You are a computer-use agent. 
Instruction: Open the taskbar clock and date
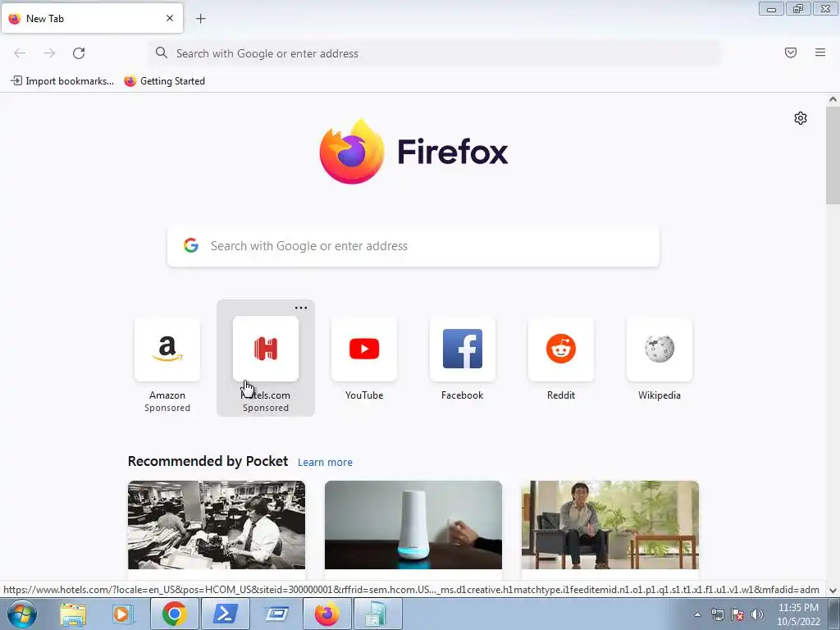click(x=798, y=614)
